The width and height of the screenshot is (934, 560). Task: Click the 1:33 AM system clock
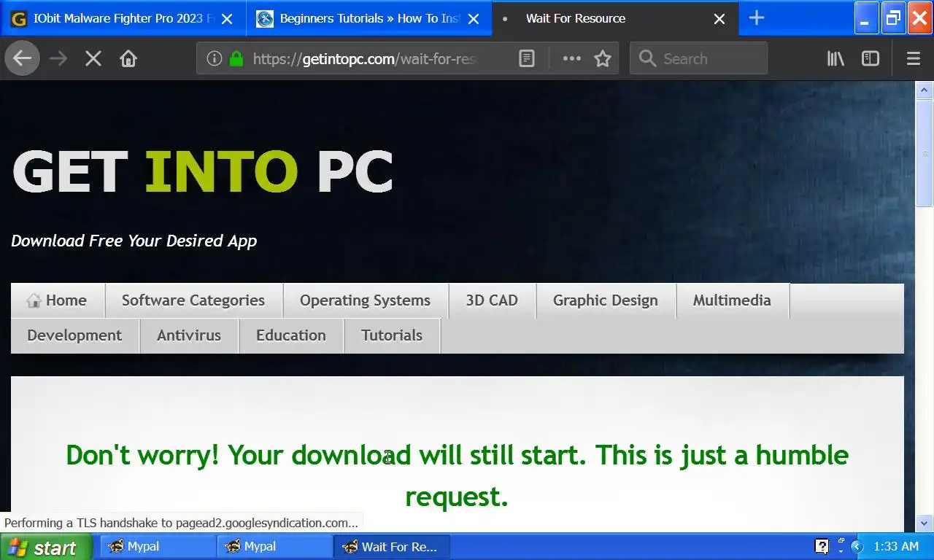click(895, 546)
